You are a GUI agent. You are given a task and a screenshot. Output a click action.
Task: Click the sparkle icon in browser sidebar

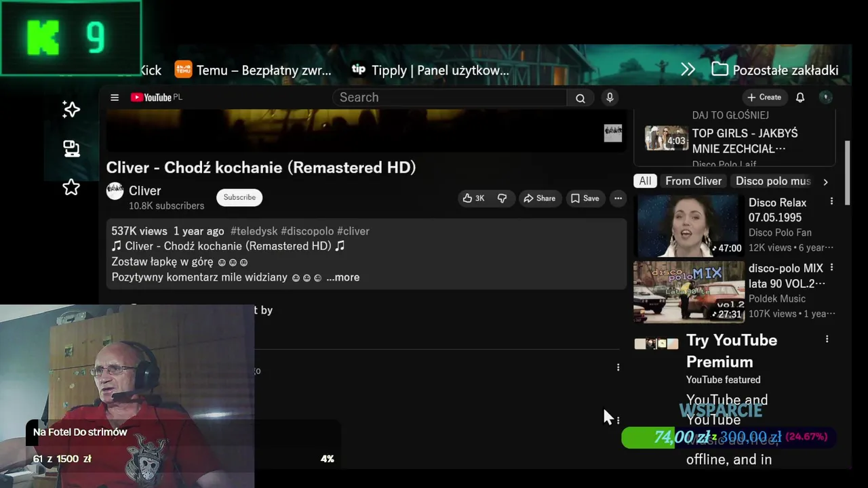click(71, 110)
